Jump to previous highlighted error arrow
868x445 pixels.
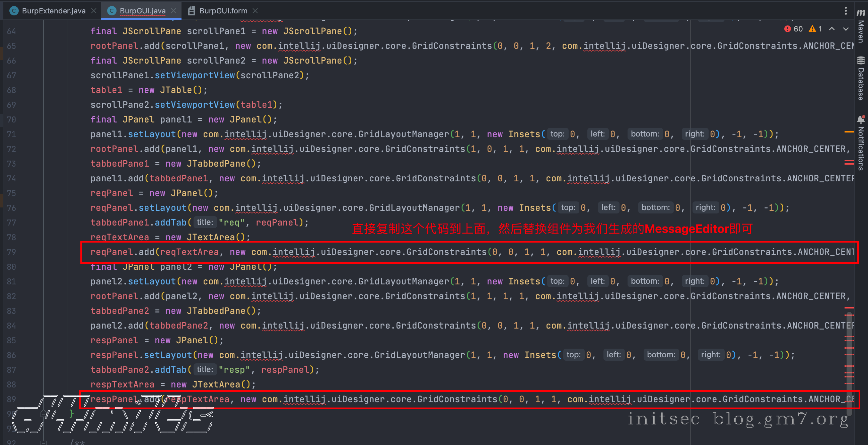tap(831, 29)
